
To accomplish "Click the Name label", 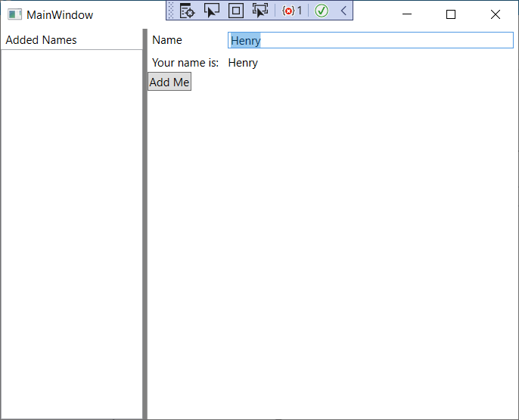I will pyautogui.click(x=167, y=40).
